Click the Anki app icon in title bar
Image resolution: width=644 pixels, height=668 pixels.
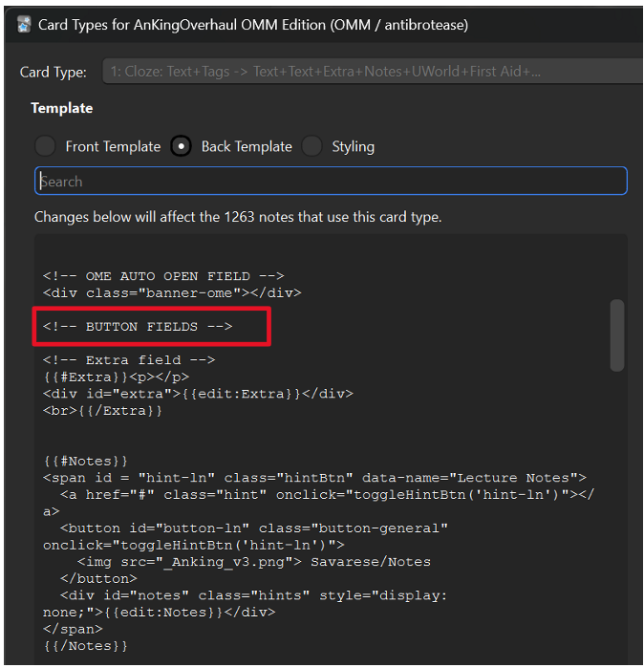pyautogui.click(x=24, y=25)
